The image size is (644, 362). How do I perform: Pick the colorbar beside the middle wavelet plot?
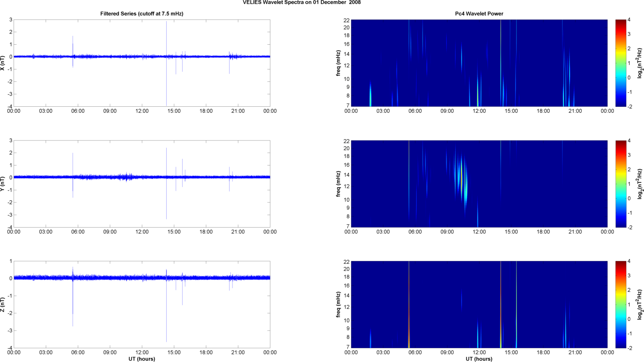pos(621,184)
